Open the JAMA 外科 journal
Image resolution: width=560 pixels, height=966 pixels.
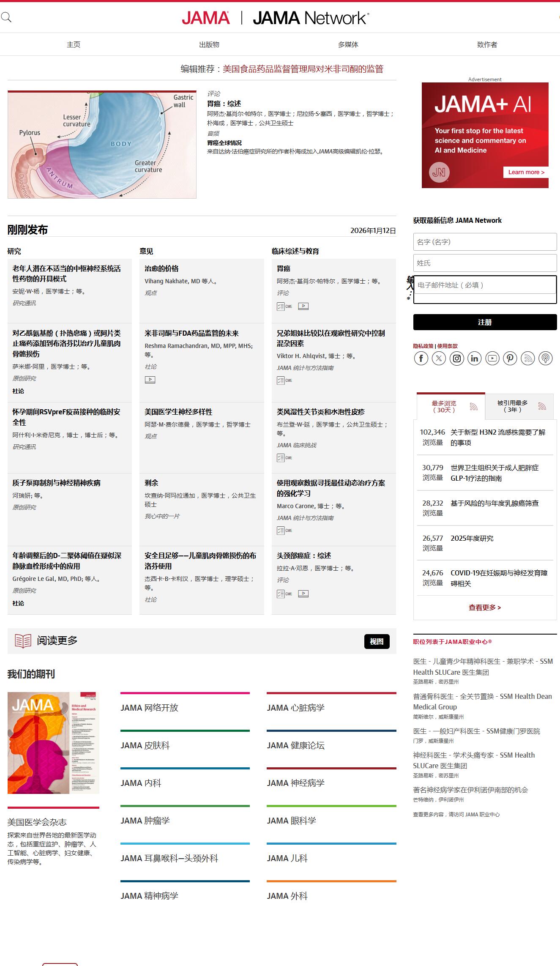(287, 896)
